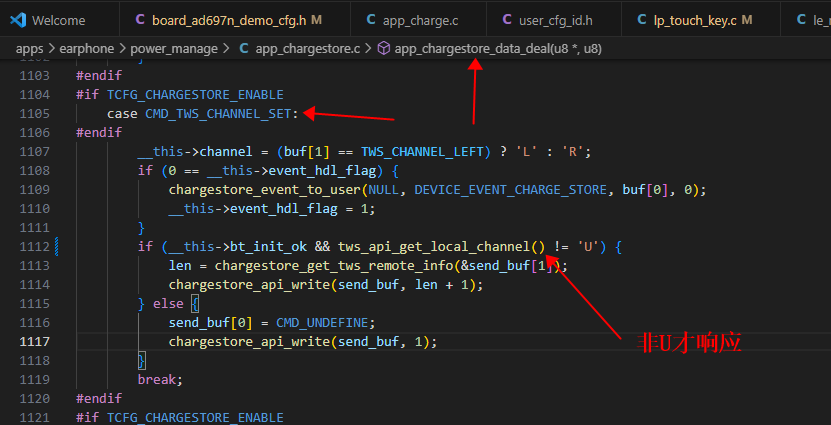831x425 pixels.
Task: Click the C file icon of user_cfg_id.h tab
Action: [507, 20]
